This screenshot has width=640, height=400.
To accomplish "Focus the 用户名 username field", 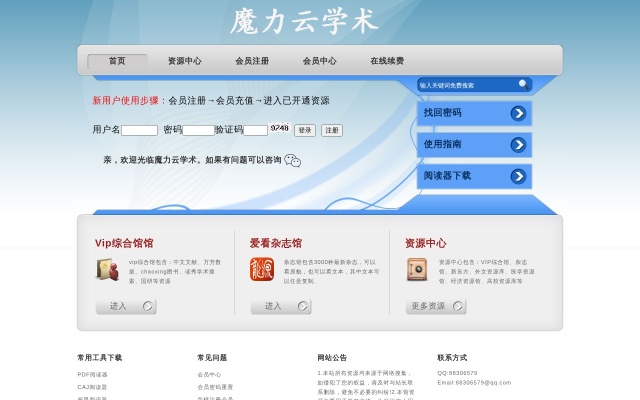I will pos(140,130).
